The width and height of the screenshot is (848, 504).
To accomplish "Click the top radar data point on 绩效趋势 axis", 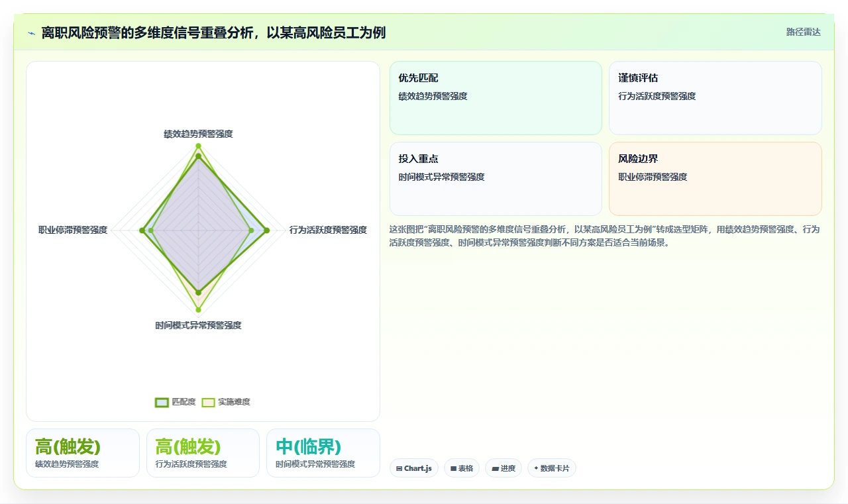I will click(198, 146).
